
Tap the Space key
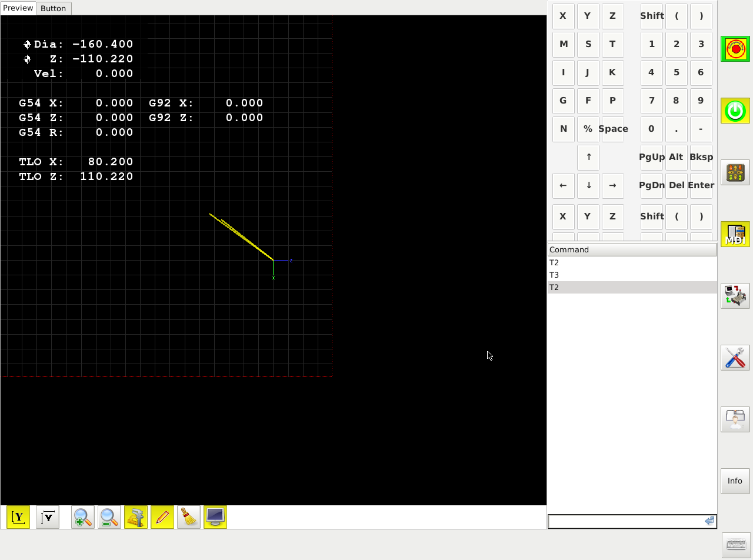point(613,129)
